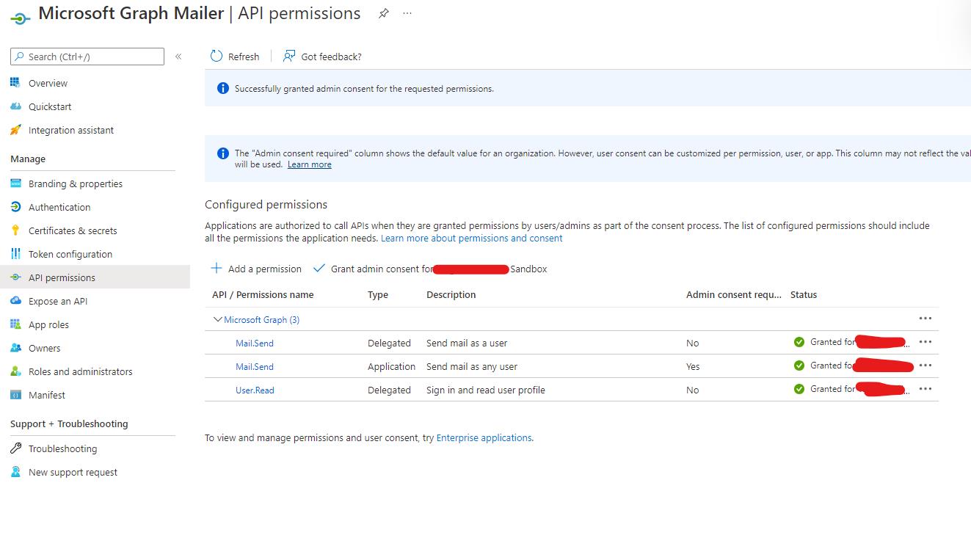Open Mail.Send link in Application row

(x=255, y=366)
